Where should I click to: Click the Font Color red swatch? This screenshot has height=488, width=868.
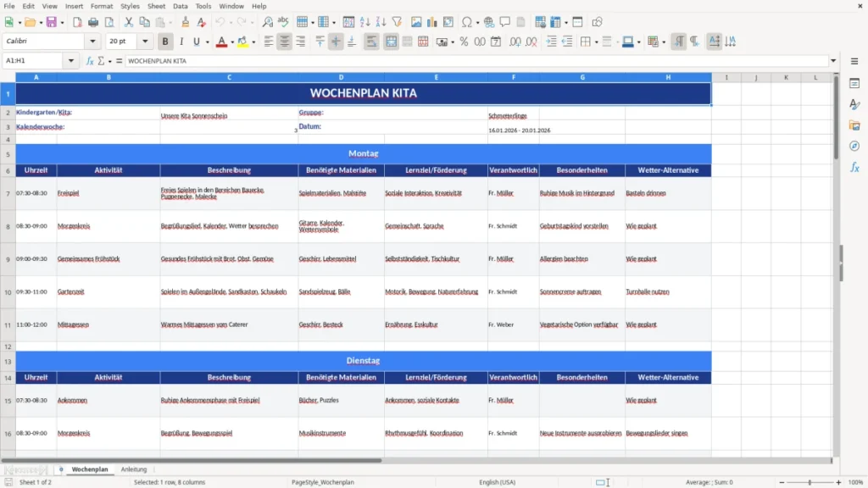[221, 42]
